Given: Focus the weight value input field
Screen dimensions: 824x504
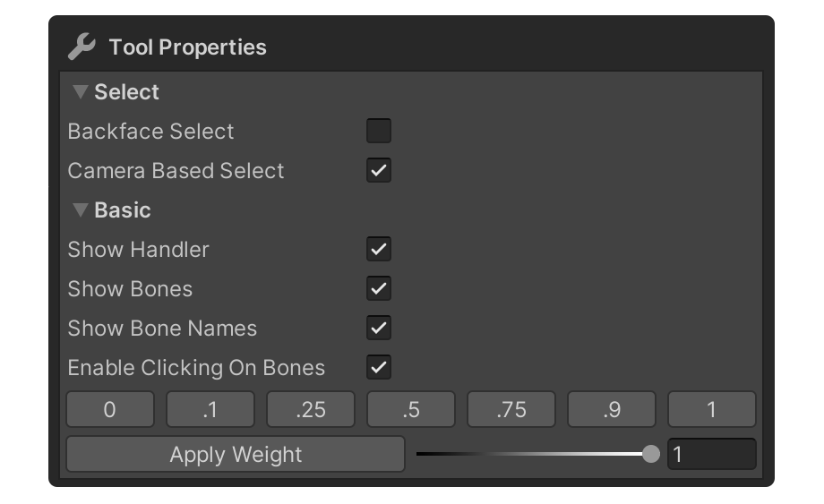Looking at the screenshot, I should pyautogui.click(x=711, y=455).
